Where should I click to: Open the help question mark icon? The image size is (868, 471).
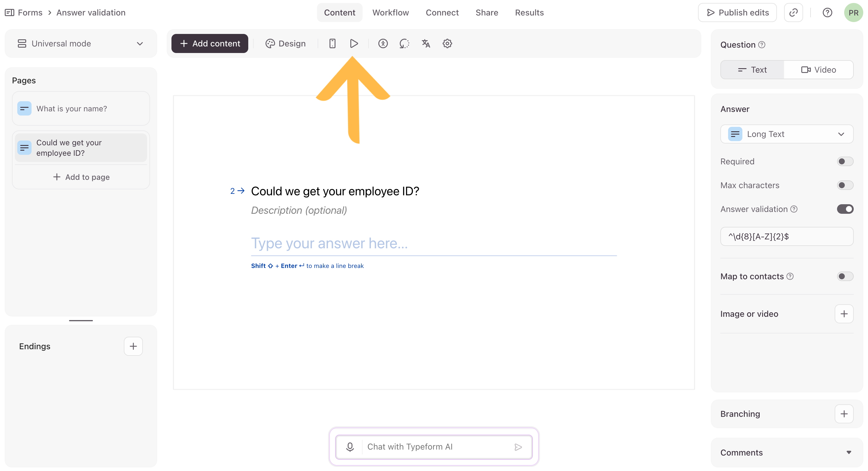point(827,13)
